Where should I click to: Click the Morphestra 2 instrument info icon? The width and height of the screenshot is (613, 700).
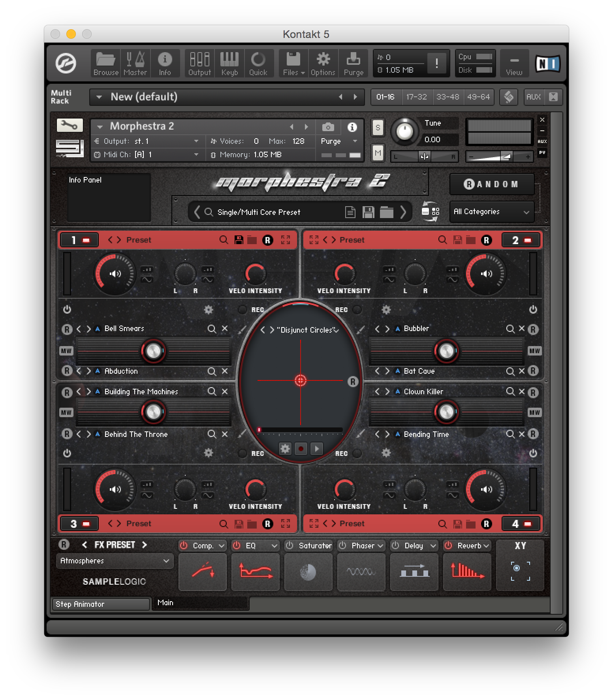tap(352, 127)
